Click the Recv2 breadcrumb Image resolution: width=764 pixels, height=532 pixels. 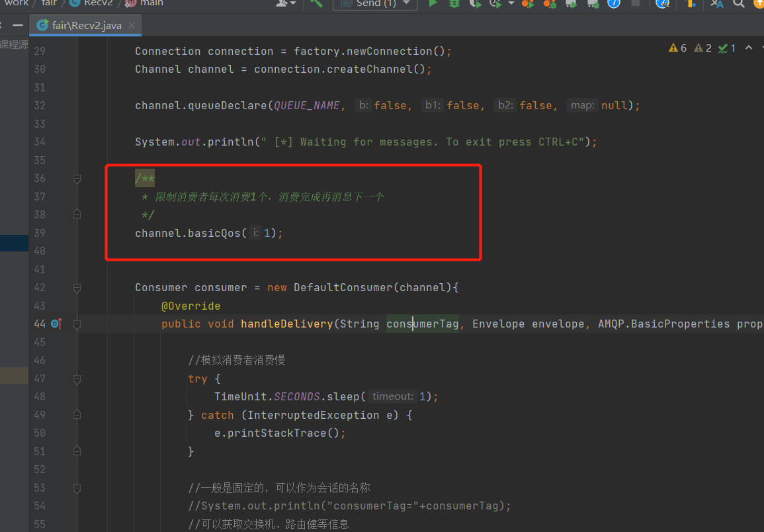pyautogui.click(x=91, y=3)
